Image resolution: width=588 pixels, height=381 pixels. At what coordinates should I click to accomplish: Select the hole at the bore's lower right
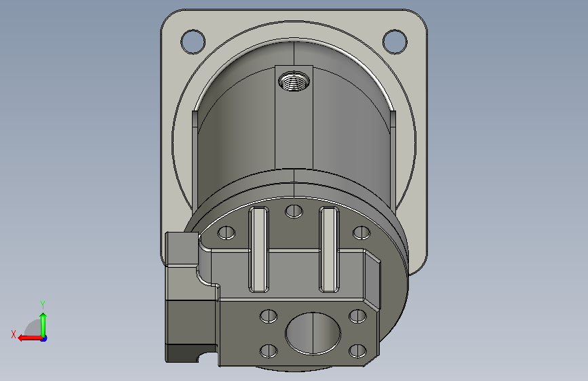pyautogui.click(x=357, y=351)
